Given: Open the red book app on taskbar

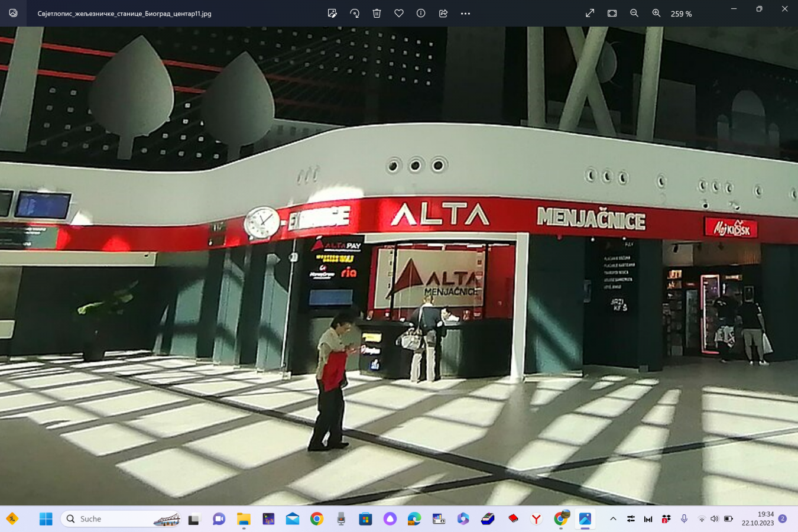Looking at the screenshot, I should click(512, 519).
